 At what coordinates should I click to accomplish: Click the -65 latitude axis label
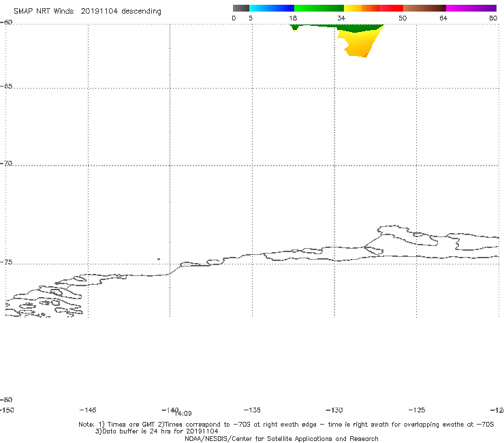click(6, 87)
